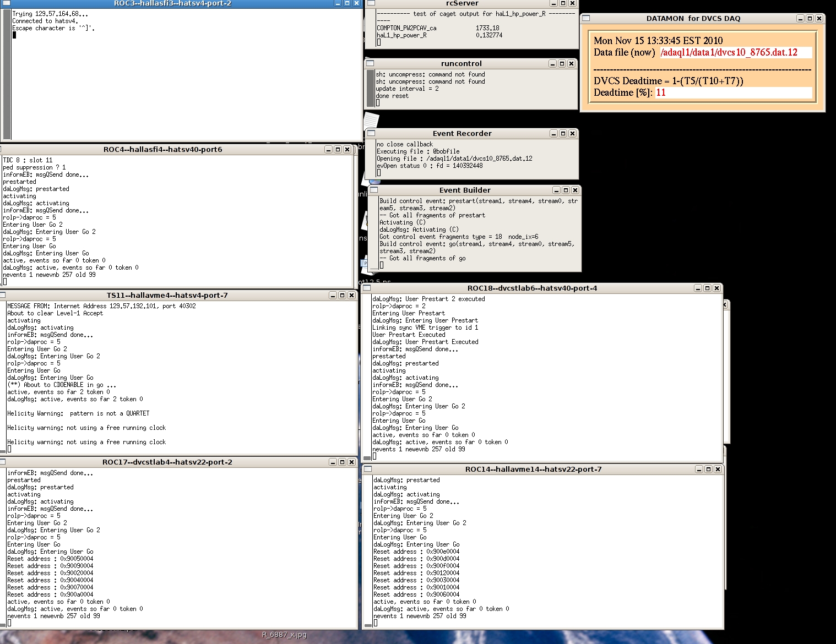Image resolution: width=836 pixels, height=644 pixels.
Task: Close the DATAMON for DVCS DAQ window
Action: pyautogui.click(x=819, y=18)
